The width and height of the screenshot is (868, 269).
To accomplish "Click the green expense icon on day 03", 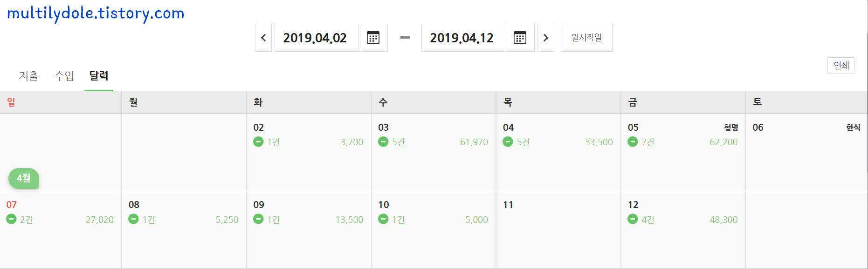I will click(383, 141).
